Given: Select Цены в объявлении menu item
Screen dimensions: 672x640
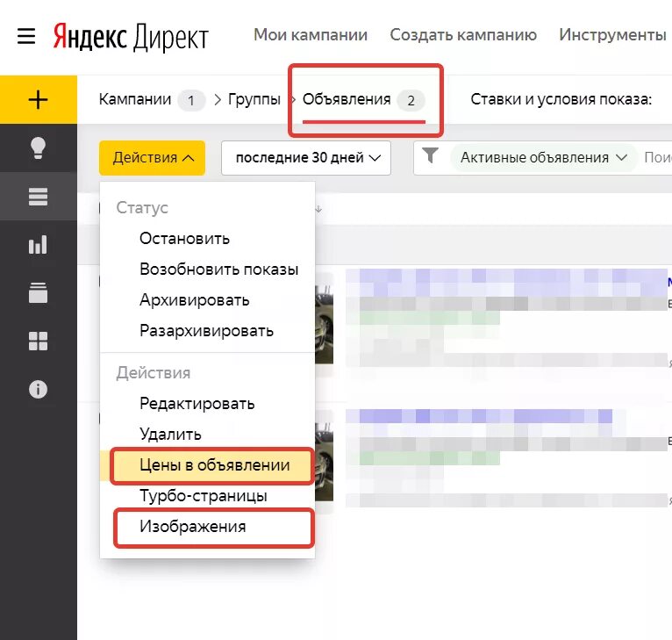Looking at the screenshot, I should 207,465.
